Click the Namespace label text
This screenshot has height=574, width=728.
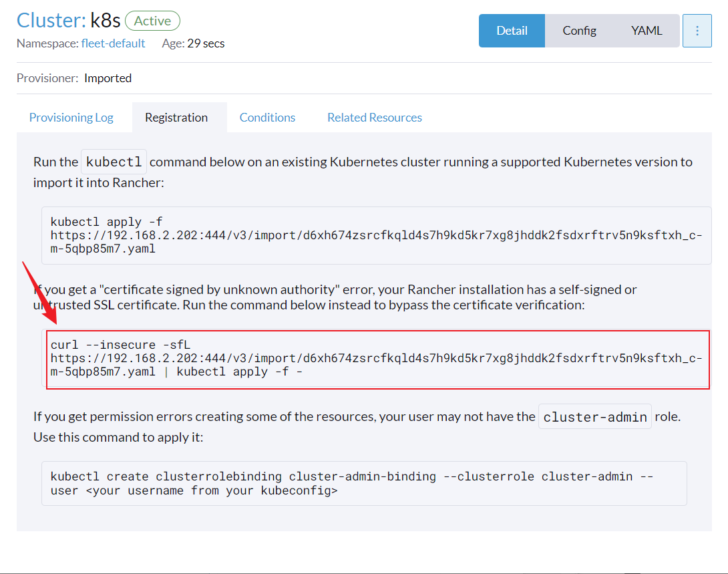click(x=47, y=43)
